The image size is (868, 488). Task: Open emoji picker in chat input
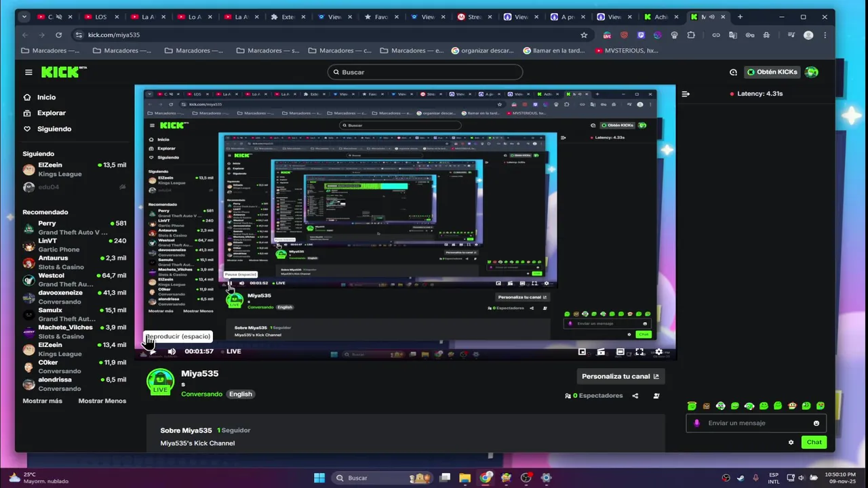816,423
